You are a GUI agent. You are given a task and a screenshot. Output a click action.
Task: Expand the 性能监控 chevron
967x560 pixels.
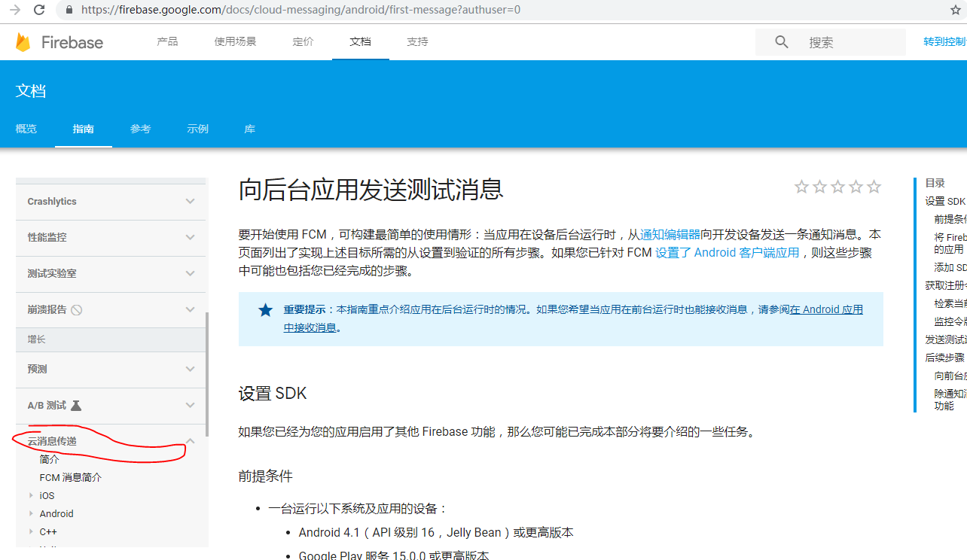point(190,237)
